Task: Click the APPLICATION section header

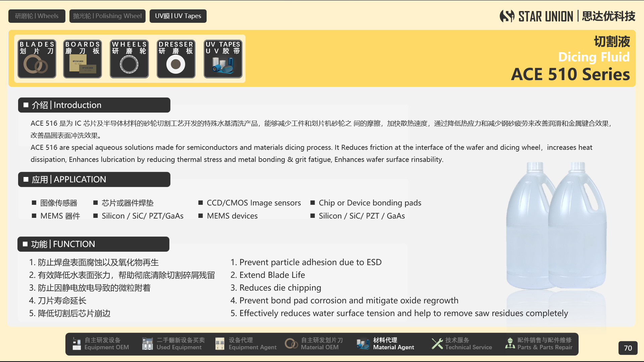Action: point(94,179)
